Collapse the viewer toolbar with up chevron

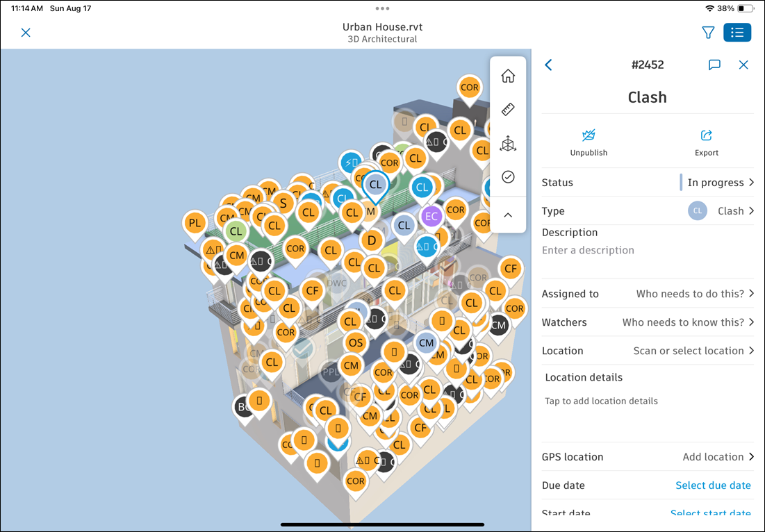pyautogui.click(x=508, y=215)
